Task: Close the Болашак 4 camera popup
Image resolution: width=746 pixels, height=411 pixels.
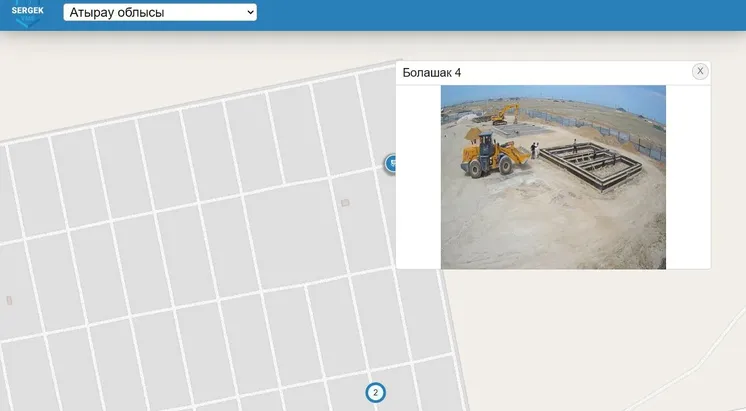Action: (700, 71)
